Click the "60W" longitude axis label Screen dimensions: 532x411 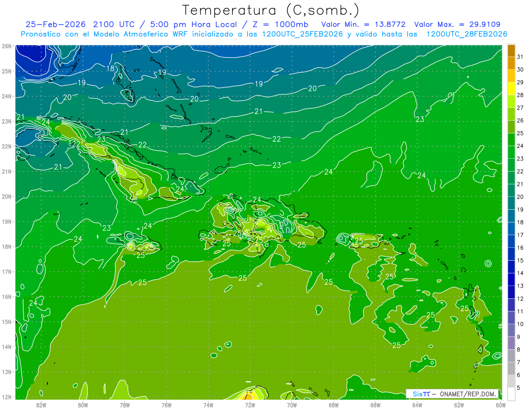[x=501, y=405]
